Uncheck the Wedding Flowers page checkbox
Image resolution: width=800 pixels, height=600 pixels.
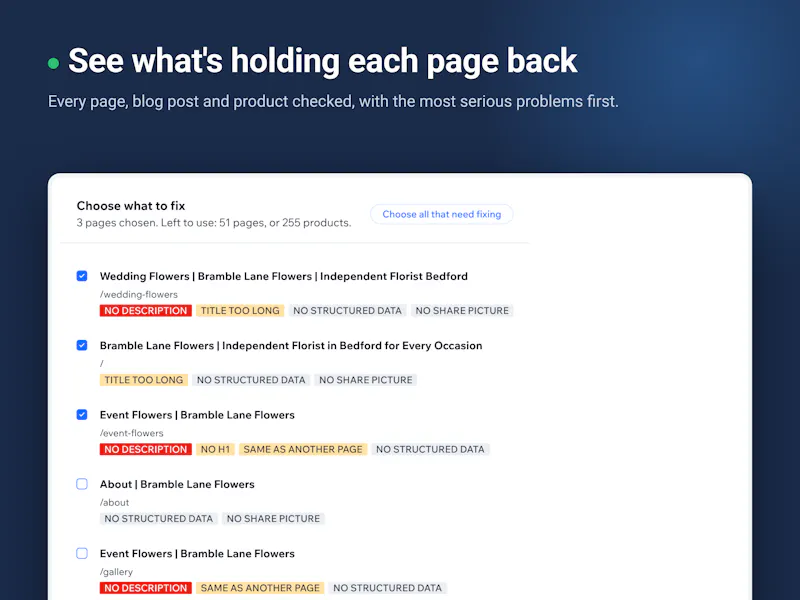(82, 276)
